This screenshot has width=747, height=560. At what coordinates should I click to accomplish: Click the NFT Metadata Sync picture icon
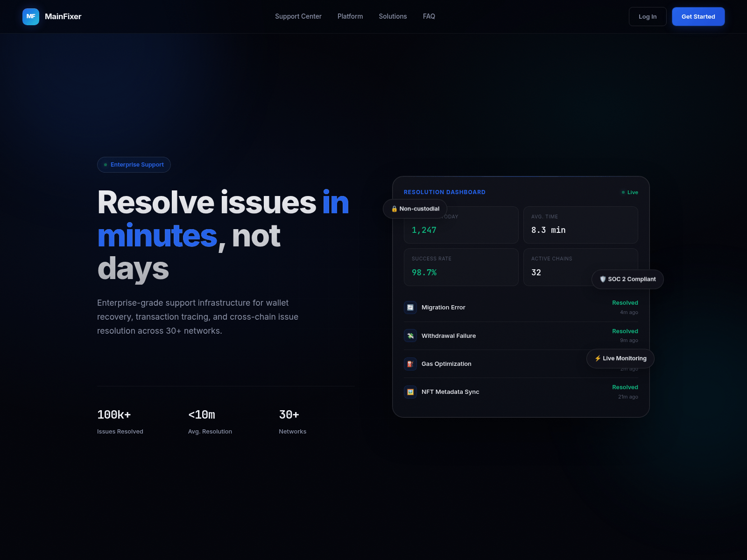[x=410, y=392]
